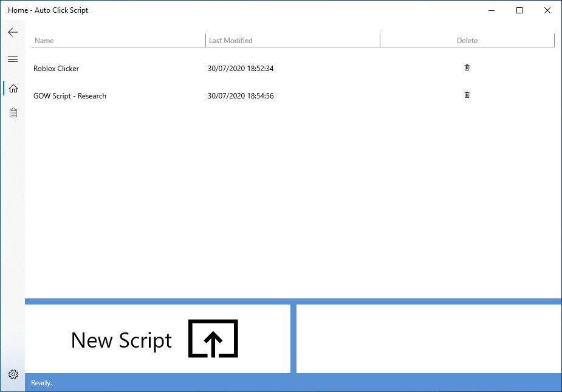Click the Ready status bar text
This screenshot has height=392, width=562.
41,383
